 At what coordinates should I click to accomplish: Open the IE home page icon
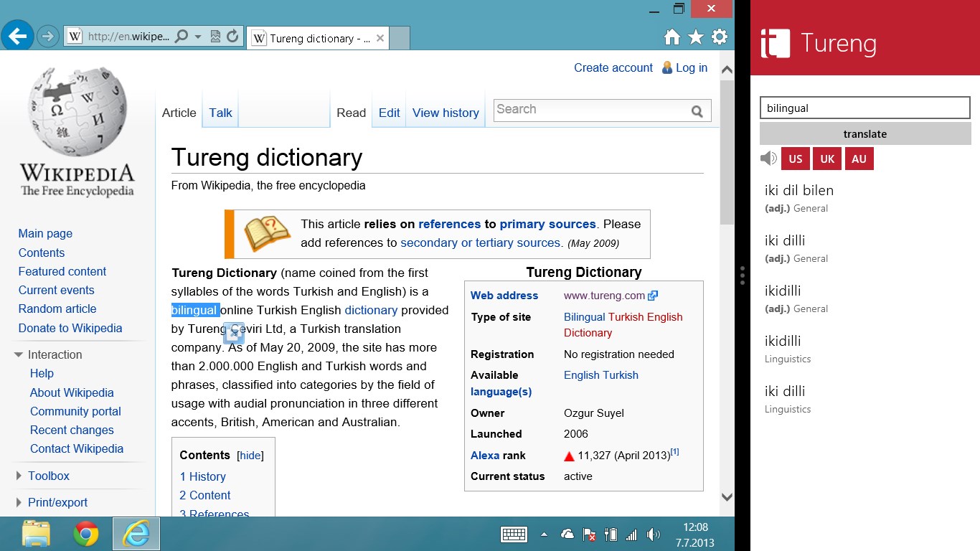click(672, 37)
